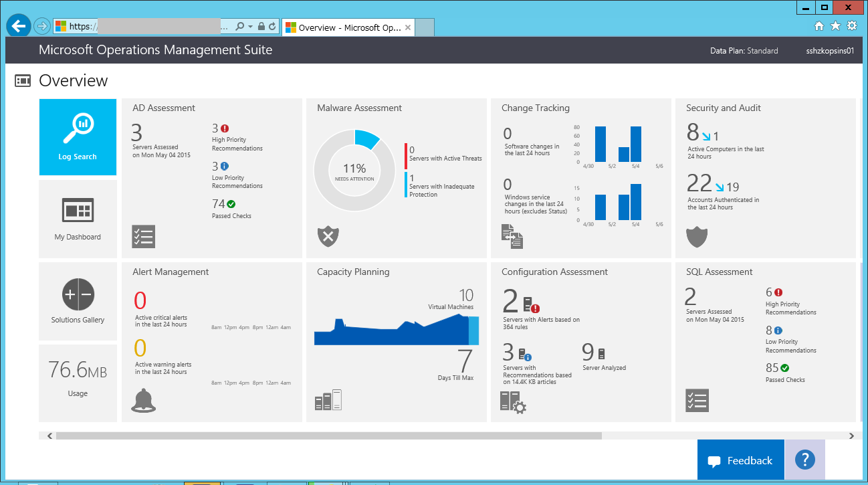Open My Dashboard

pyautogui.click(x=78, y=219)
